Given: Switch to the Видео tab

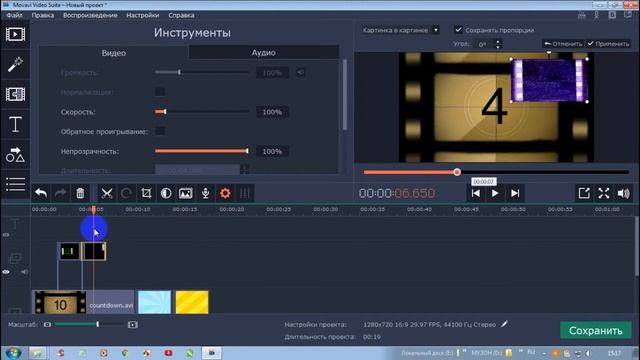Looking at the screenshot, I should pyautogui.click(x=113, y=53).
